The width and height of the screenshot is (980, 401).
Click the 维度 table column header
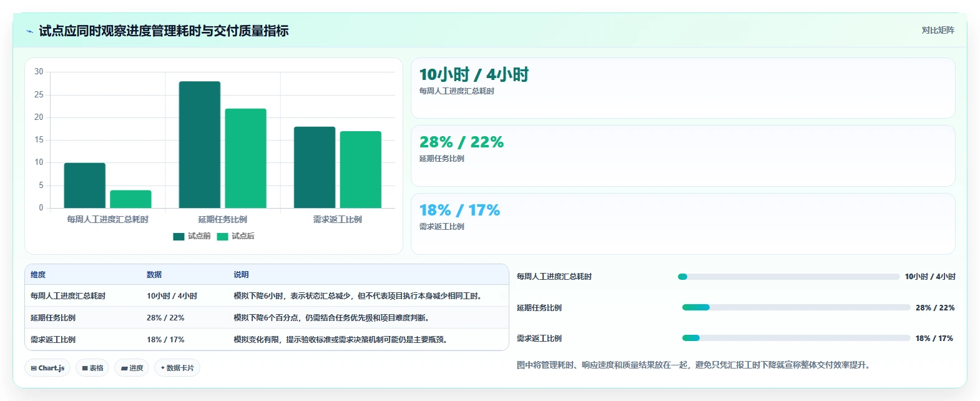(x=38, y=275)
